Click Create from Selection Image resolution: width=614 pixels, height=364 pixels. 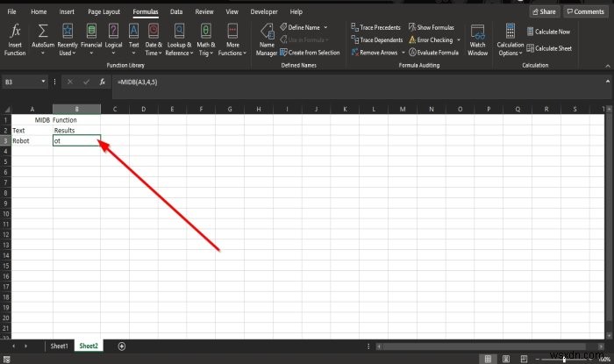click(x=310, y=53)
